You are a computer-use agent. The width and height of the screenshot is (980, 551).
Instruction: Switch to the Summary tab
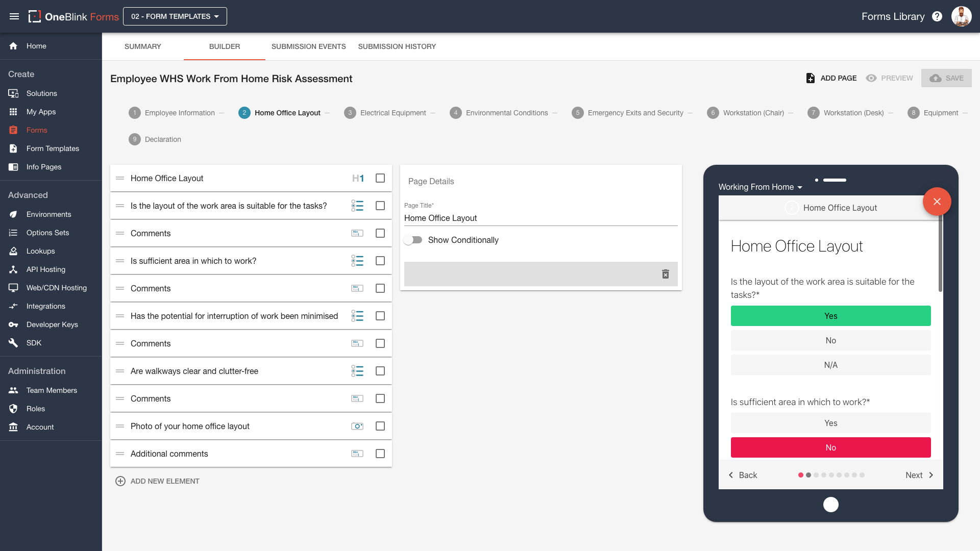pyautogui.click(x=142, y=46)
